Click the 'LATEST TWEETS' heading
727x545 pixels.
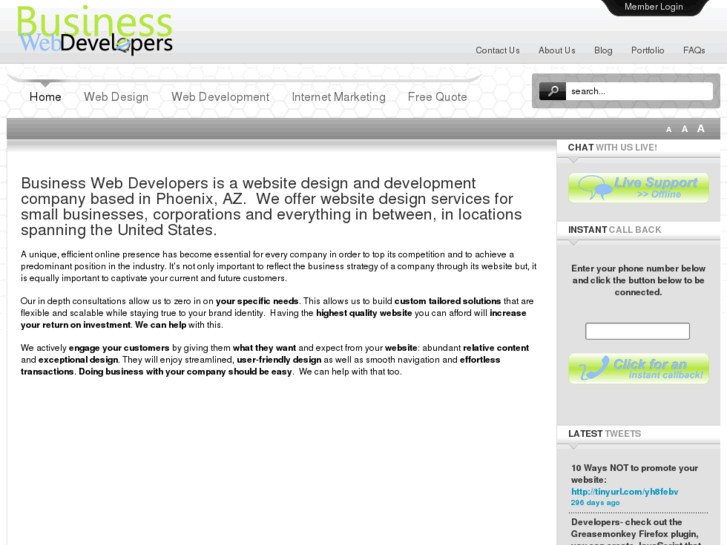tap(605, 434)
